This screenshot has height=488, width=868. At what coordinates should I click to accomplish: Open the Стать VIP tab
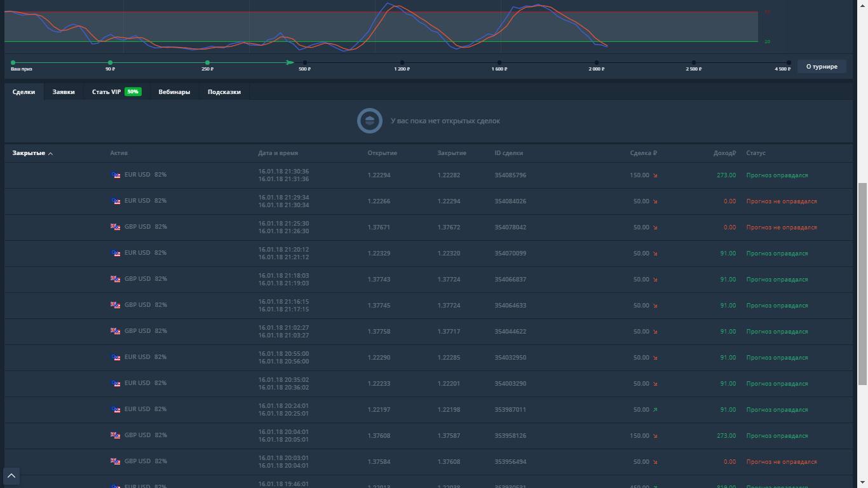(x=117, y=92)
